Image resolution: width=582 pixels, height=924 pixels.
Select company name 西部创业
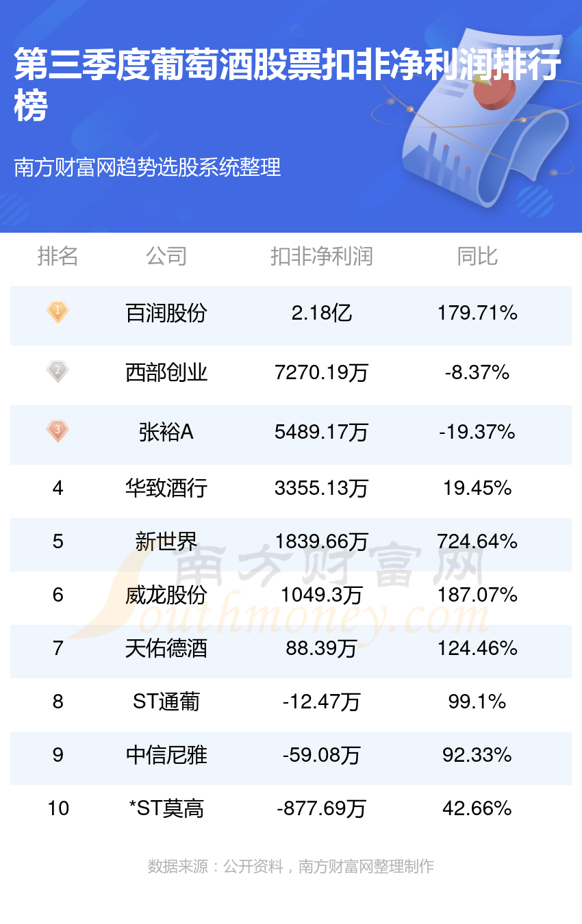[166, 372]
